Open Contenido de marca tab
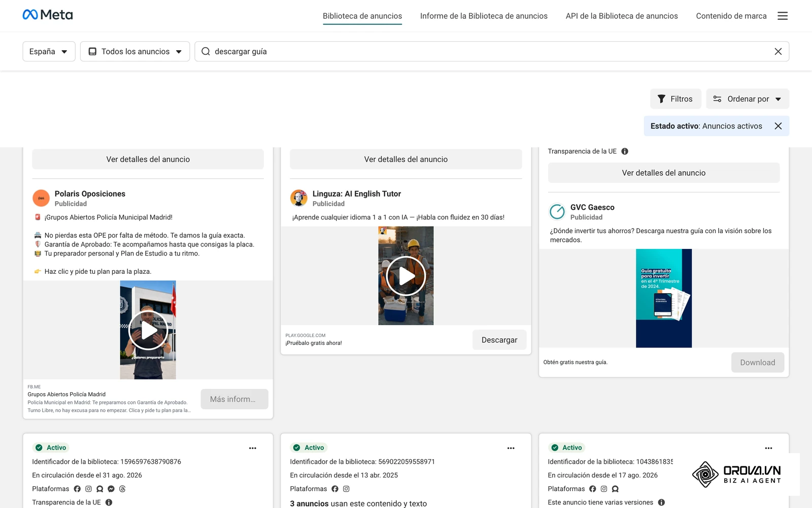The image size is (812, 508). point(731,16)
